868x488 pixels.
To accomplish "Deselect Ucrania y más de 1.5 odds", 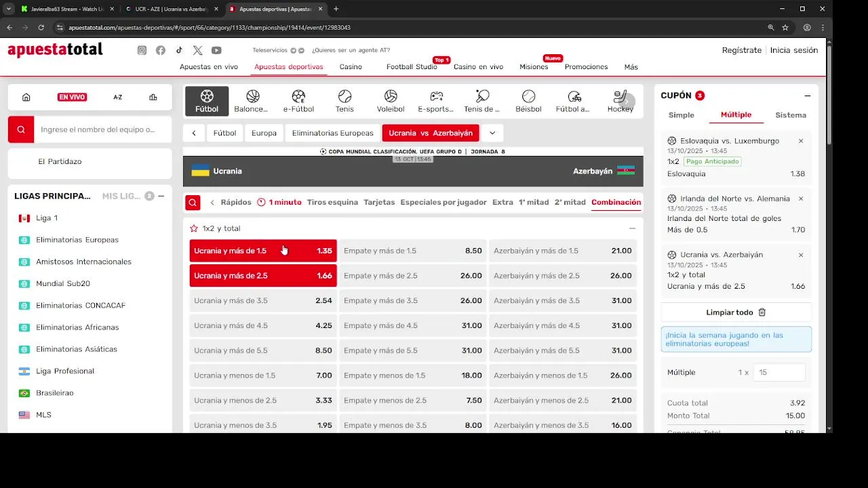I will click(263, 251).
